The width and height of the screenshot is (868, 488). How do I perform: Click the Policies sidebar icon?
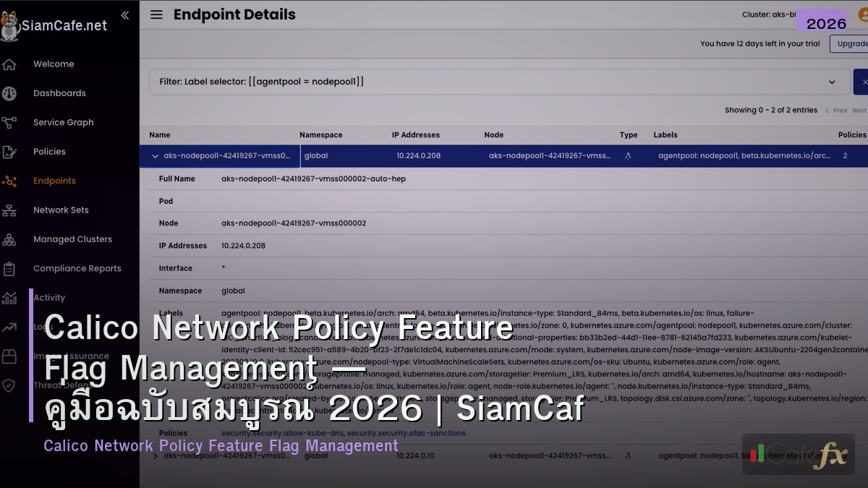click(9, 151)
